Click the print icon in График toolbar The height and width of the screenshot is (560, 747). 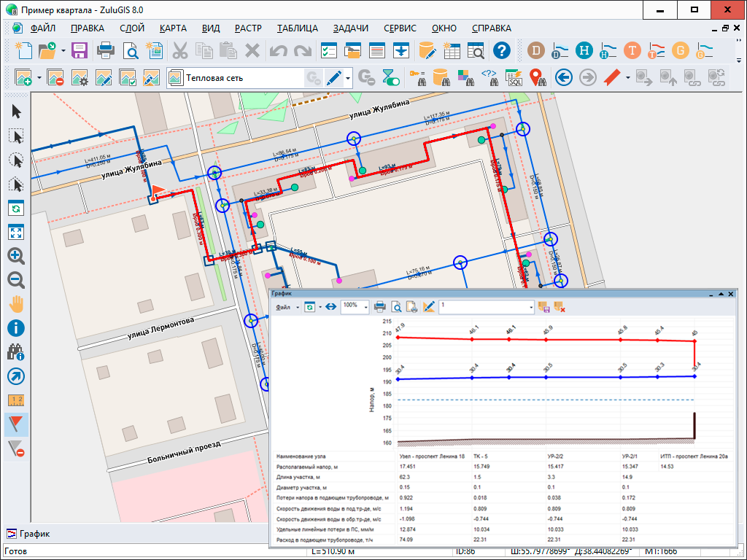click(380, 306)
